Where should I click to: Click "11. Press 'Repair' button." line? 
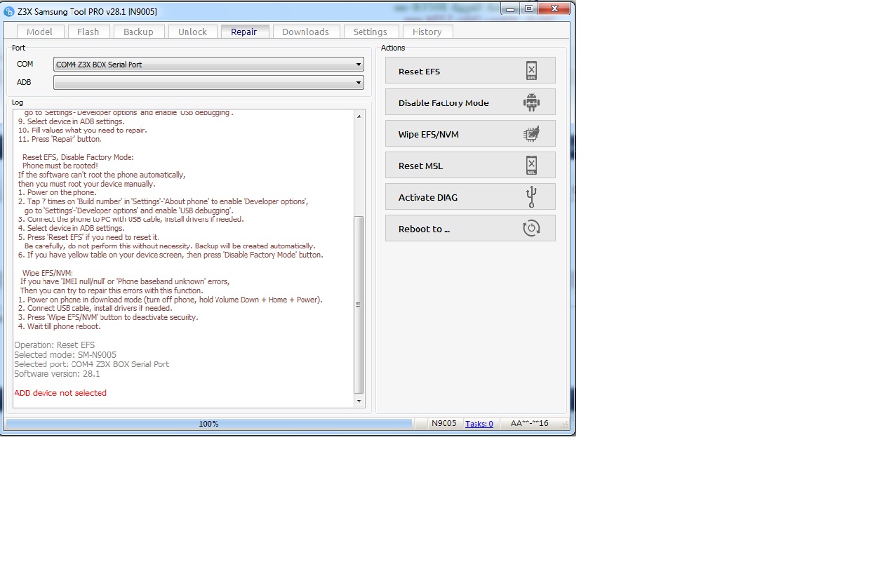(x=60, y=139)
